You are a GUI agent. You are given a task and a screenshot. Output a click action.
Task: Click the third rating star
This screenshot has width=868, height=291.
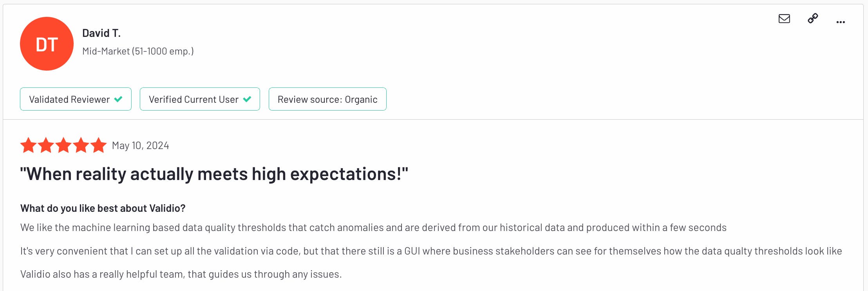63,145
